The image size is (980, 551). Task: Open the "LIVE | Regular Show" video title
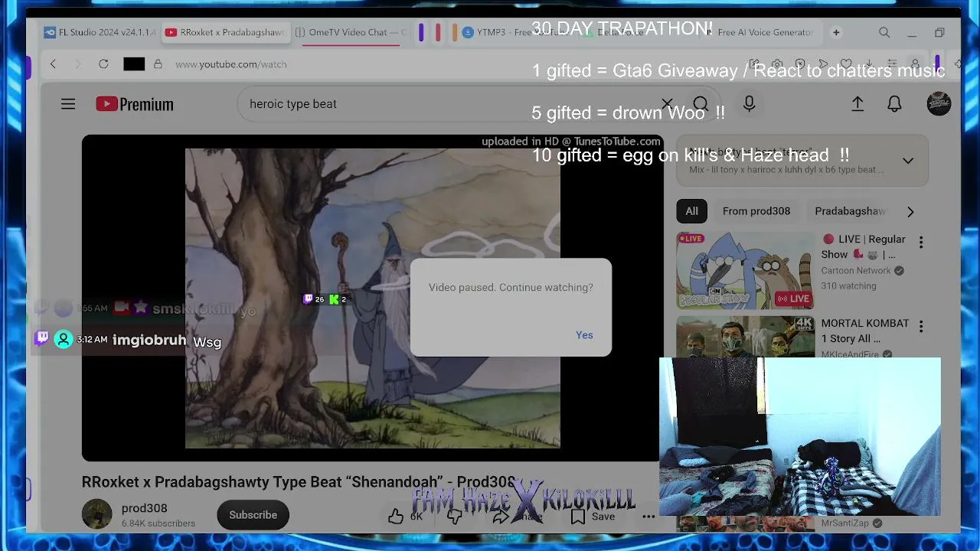[x=864, y=247]
